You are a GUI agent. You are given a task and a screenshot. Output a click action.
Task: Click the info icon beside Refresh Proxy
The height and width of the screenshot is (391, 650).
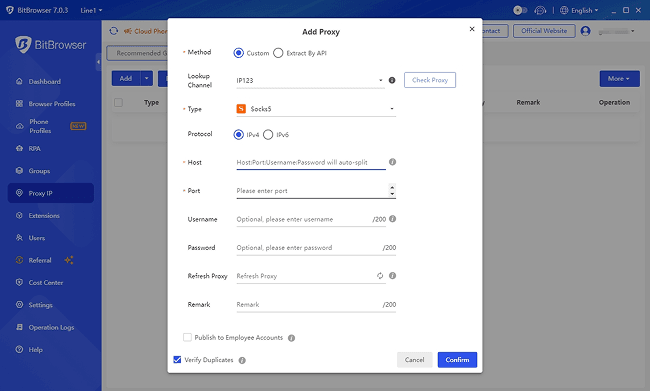point(392,276)
